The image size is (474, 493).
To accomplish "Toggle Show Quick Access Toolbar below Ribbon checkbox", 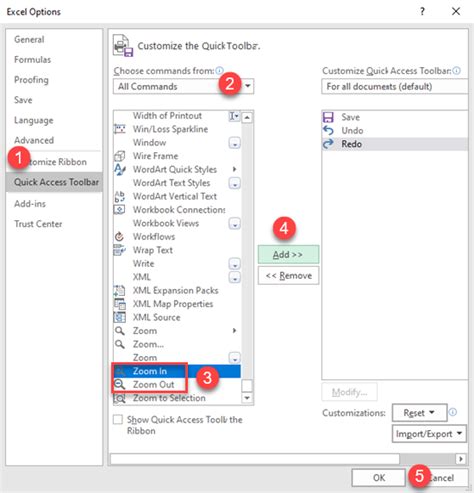I will pos(118,419).
